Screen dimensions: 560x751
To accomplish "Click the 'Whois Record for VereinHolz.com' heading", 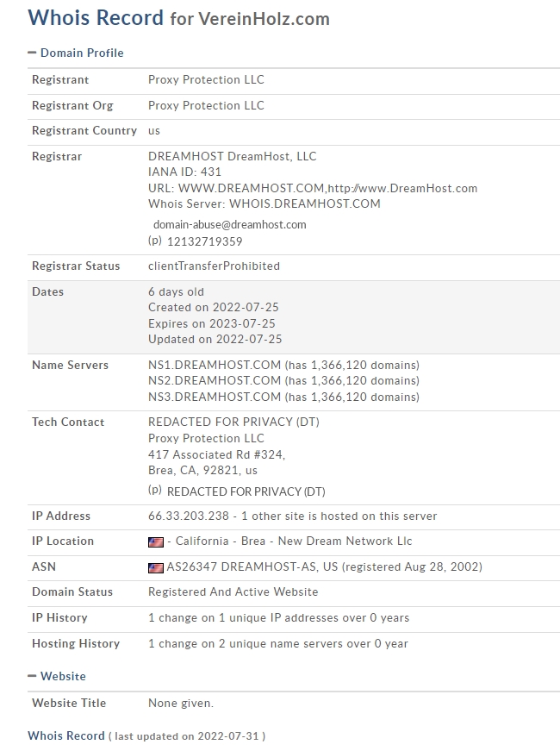I will 178,18.
